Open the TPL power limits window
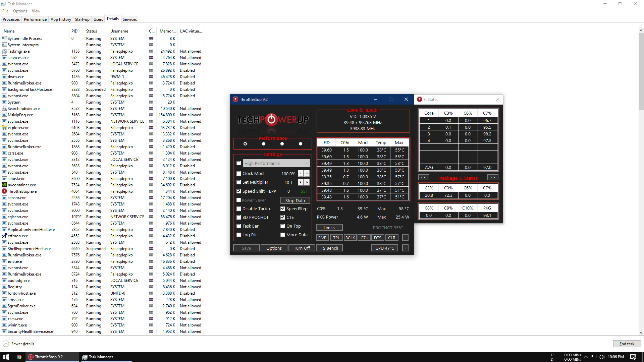This screenshot has height=362, width=644. click(x=336, y=238)
